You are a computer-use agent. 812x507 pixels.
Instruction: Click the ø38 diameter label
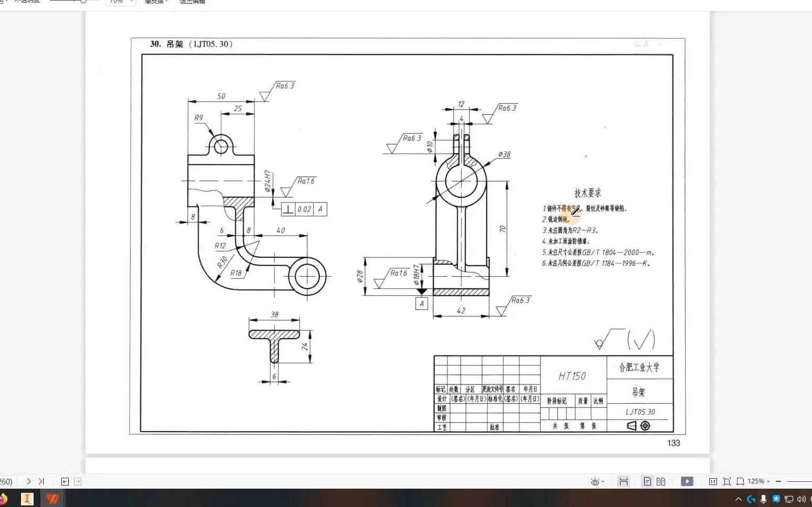coord(504,154)
